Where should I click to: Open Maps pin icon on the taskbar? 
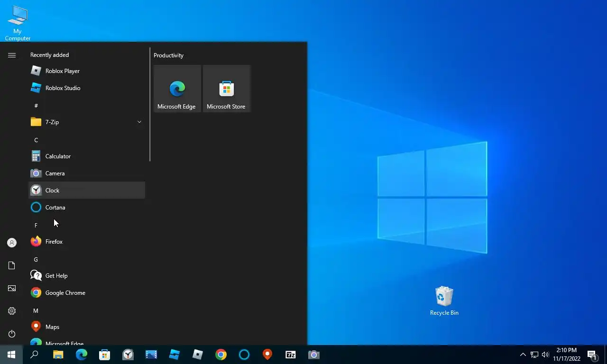267,355
